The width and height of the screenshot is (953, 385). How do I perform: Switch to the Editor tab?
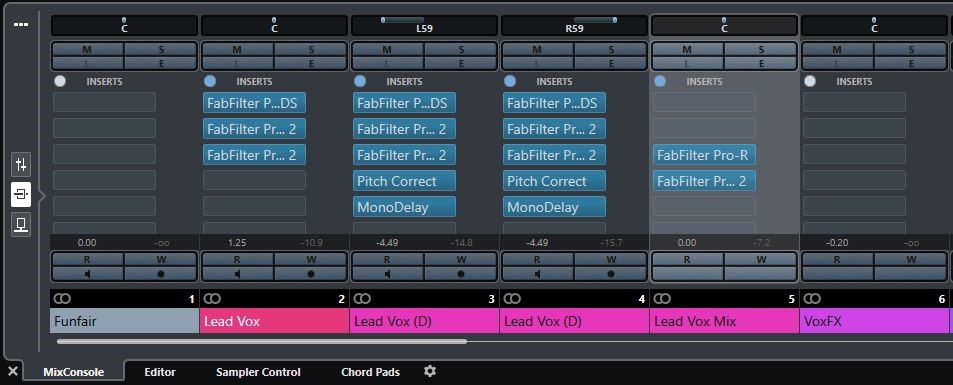coord(160,372)
